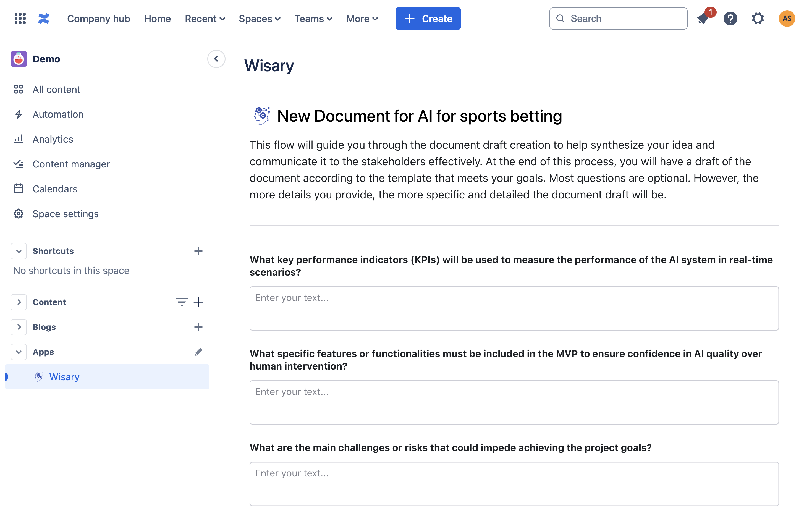Viewport: 812px width, 508px height.
Task: Click the Confluence logo icon
Action: [44, 19]
